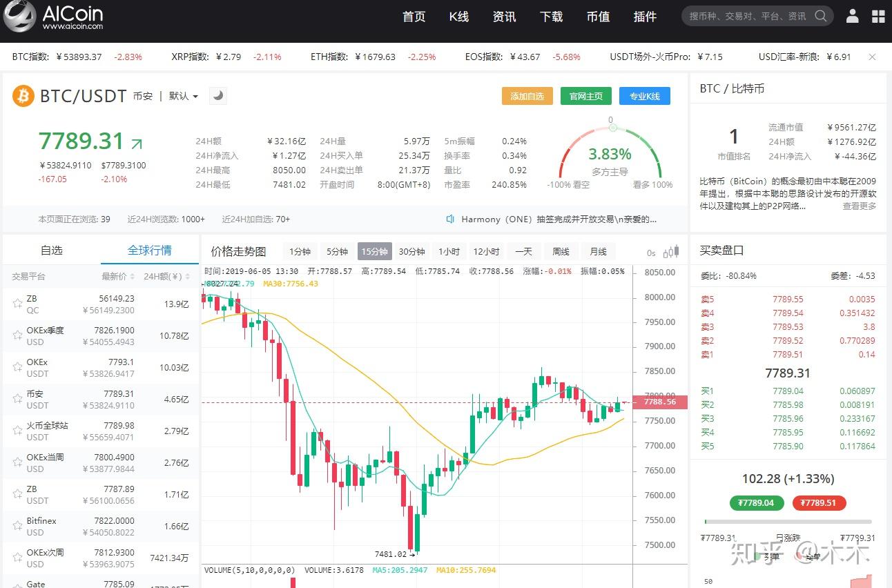
Task: Select the 12小时 chart interval
Action: tap(486, 251)
